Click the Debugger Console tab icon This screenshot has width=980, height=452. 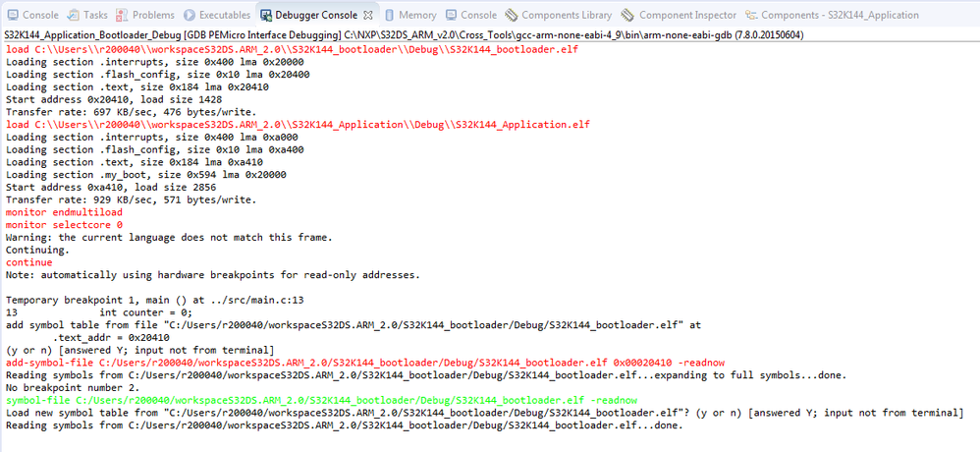pyautogui.click(x=266, y=15)
